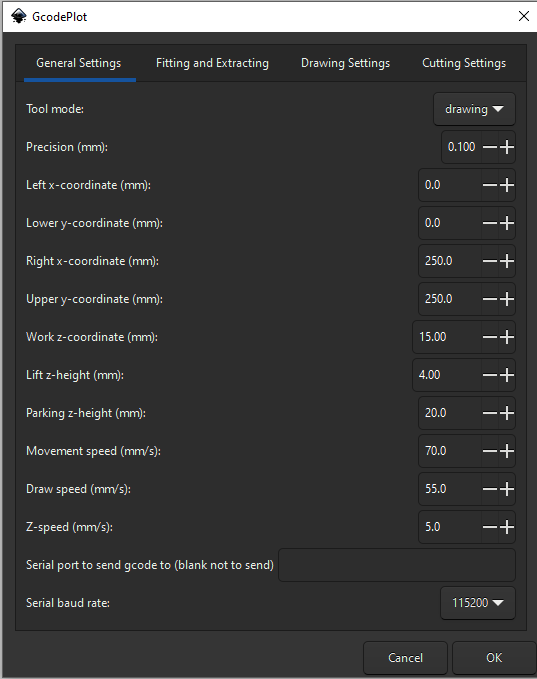Increase Movement speed with plus icon
This screenshot has width=537, height=679.
coord(507,451)
